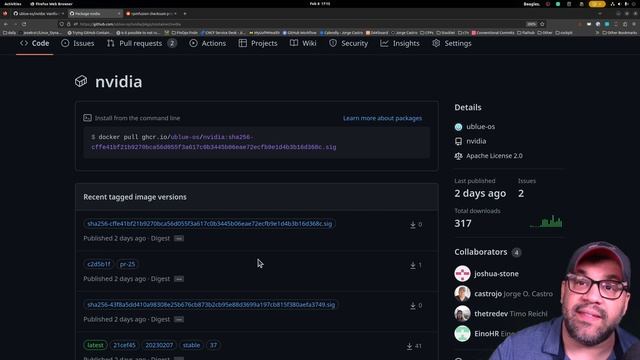The image size is (640, 360).
Task: Click the ublue-os owner link in Details
Action: coord(480,127)
